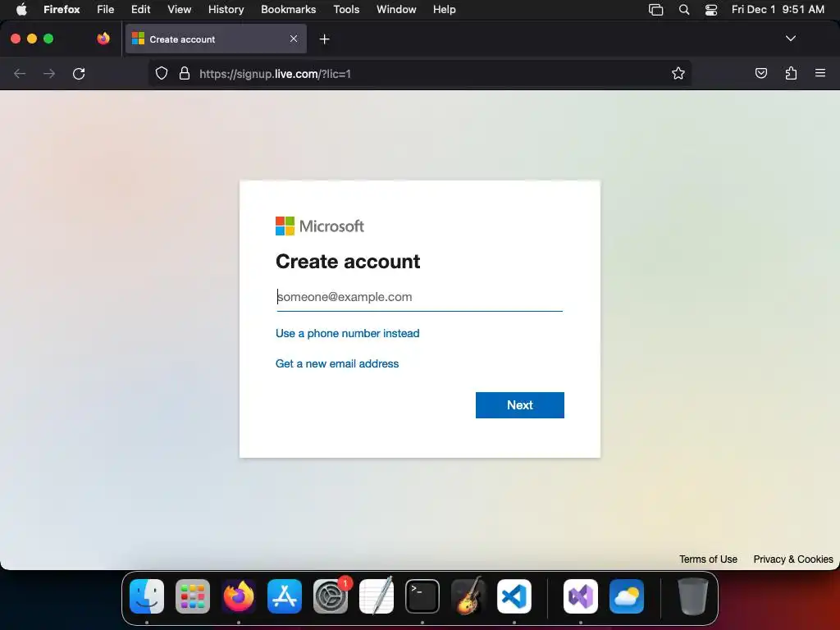840x630 pixels.
Task: Click the site security padlock icon
Action: pyautogui.click(x=185, y=73)
